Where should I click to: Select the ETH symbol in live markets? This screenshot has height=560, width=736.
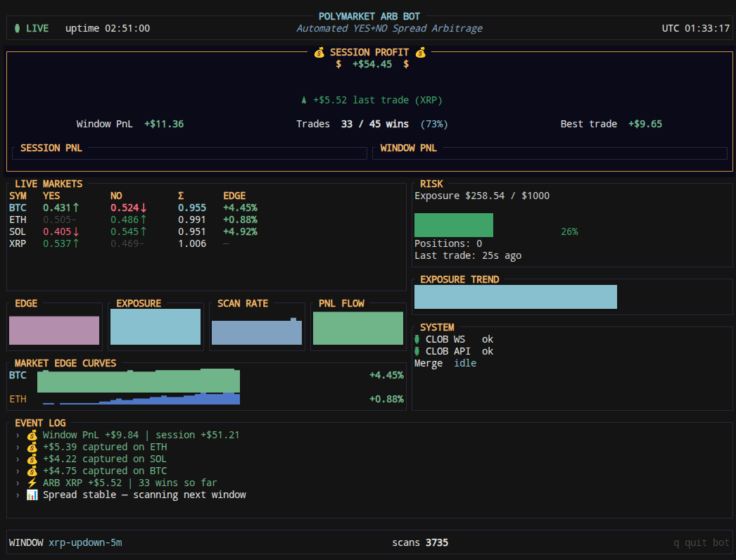[18, 219]
